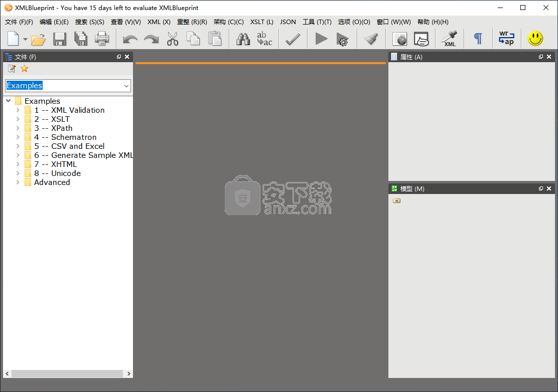The height and width of the screenshot is (392, 558).
Task: Click the New file toolbar icon
Action: (13, 39)
